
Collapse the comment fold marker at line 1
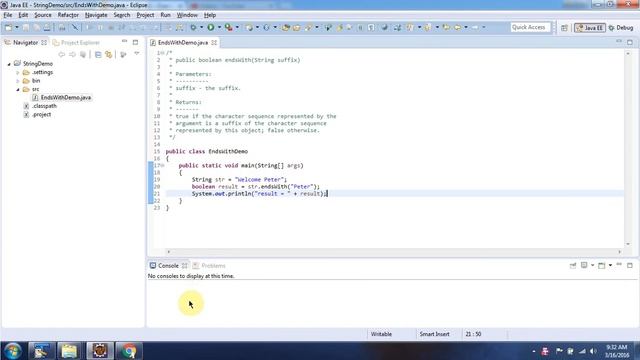click(162, 53)
